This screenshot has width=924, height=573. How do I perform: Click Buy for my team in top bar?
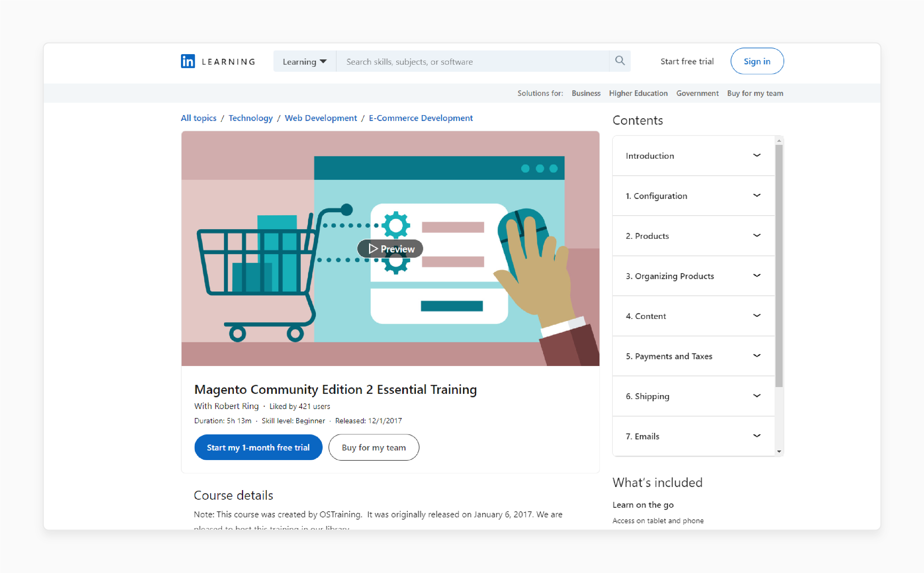point(755,93)
